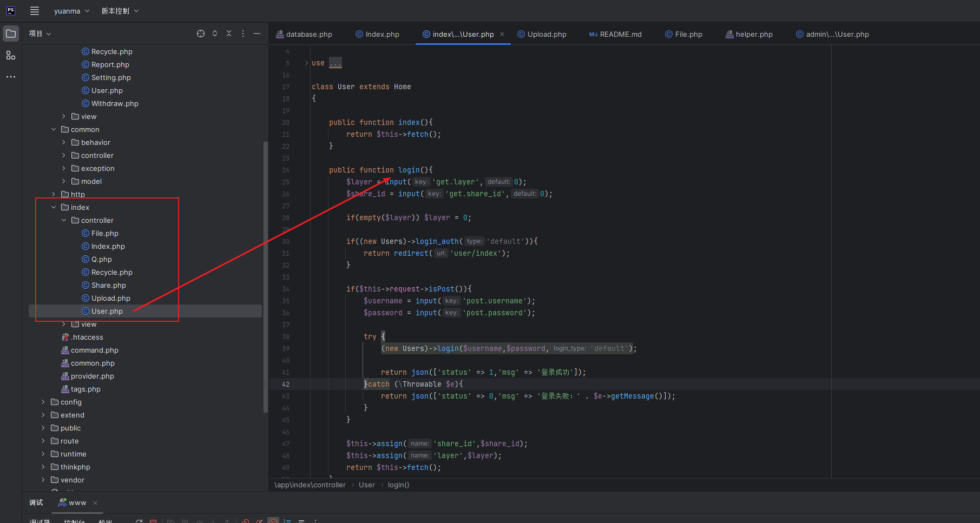
Task: Open the Structure tool window icon
Action: (11, 55)
